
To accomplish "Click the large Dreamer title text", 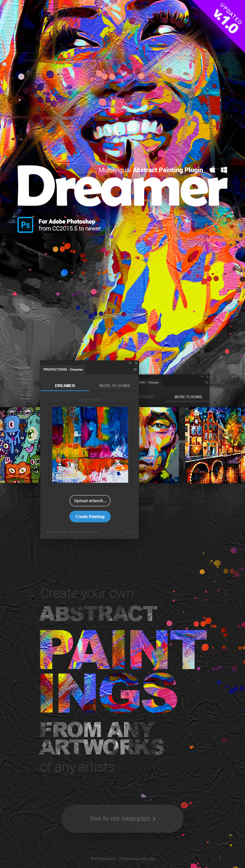I will point(122,187).
